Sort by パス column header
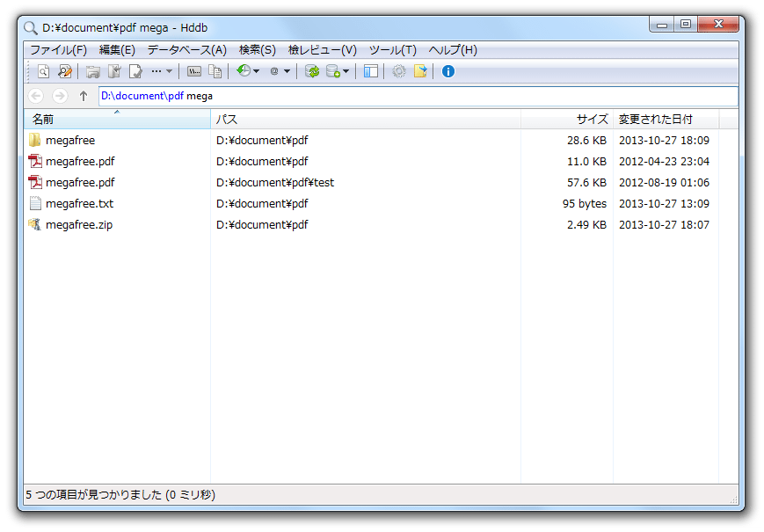The image size is (764, 532). point(366,120)
